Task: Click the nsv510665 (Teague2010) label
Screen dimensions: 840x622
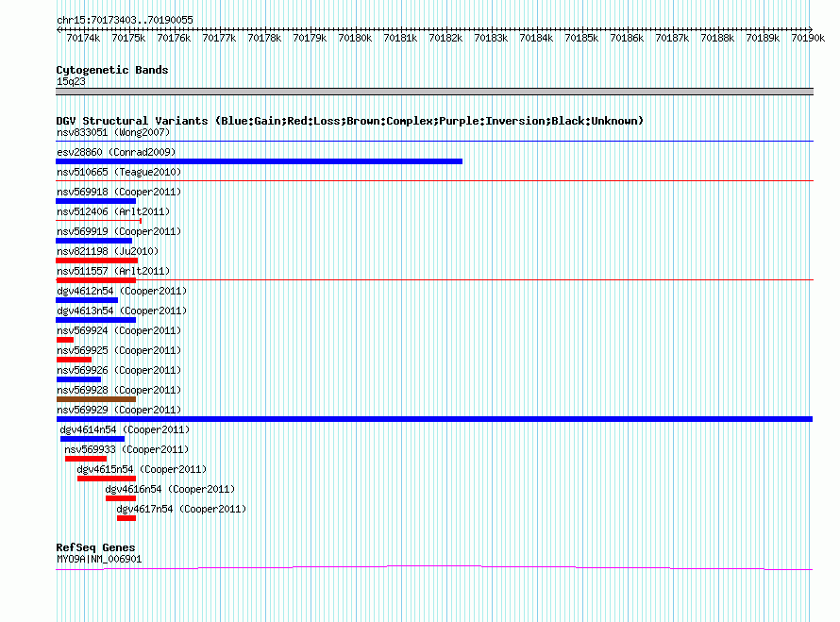Action: (119, 172)
